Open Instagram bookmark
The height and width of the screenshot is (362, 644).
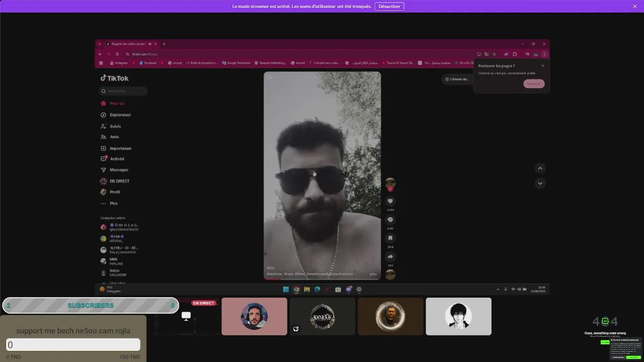(119, 63)
